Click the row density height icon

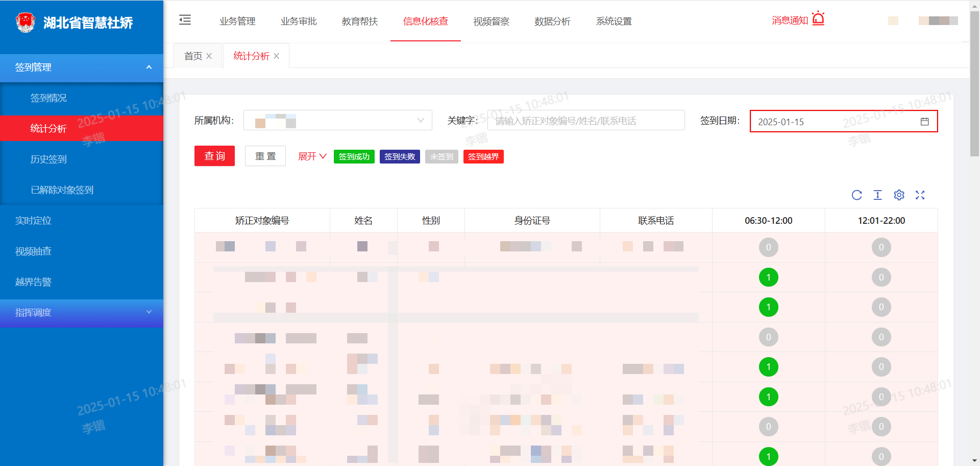(877, 195)
